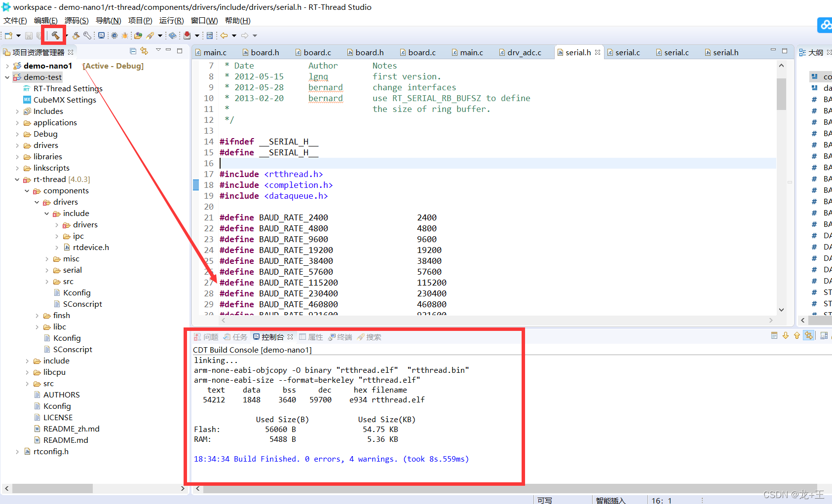Open the pen search icon dropdown arrow

point(160,36)
